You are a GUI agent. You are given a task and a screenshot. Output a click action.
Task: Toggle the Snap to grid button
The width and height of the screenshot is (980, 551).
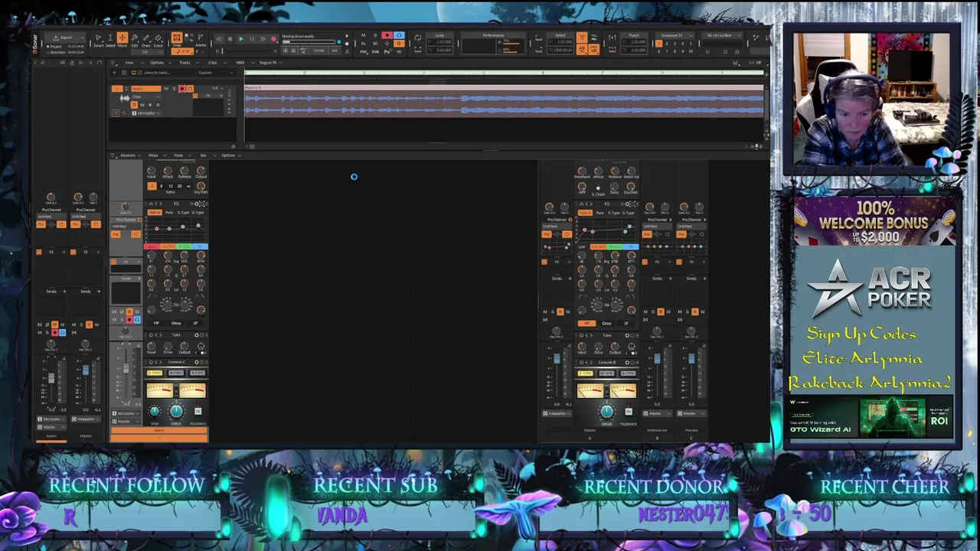coord(177,37)
